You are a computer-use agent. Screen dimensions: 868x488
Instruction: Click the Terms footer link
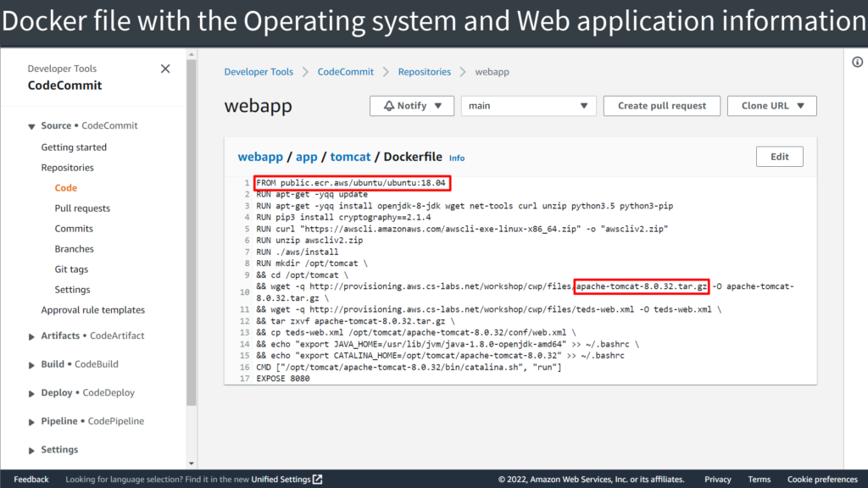[759, 480]
